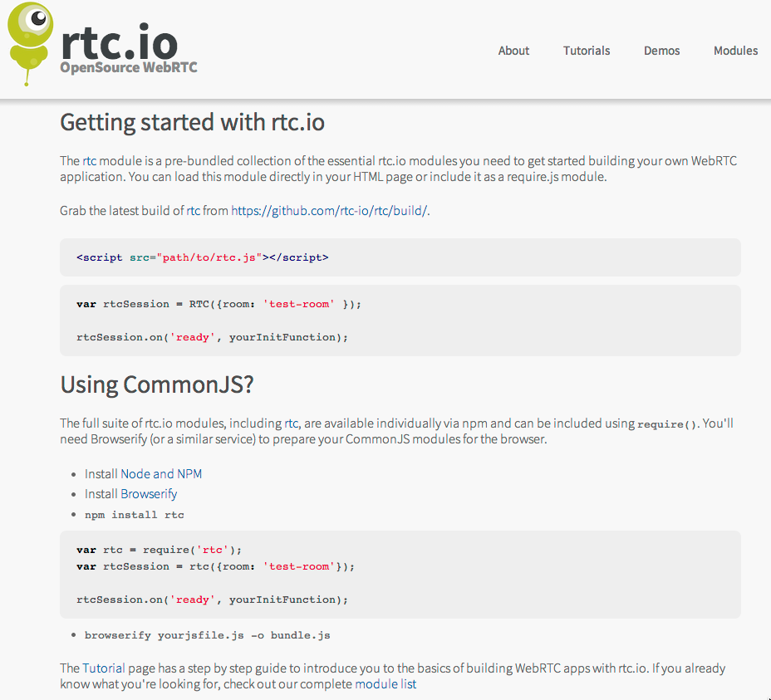Open the Modules page
771x700 pixels.
tap(735, 51)
